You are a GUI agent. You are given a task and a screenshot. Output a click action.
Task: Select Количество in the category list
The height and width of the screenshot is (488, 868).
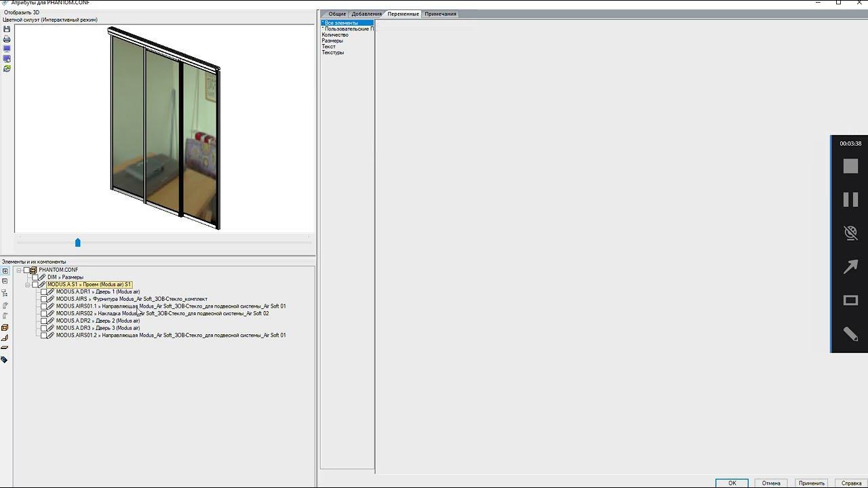click(x=335, y=35)
